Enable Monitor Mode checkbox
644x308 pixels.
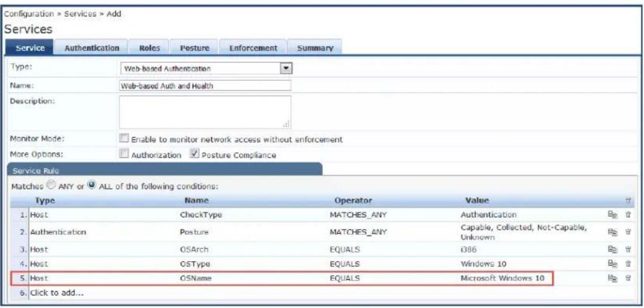(123, 139)
